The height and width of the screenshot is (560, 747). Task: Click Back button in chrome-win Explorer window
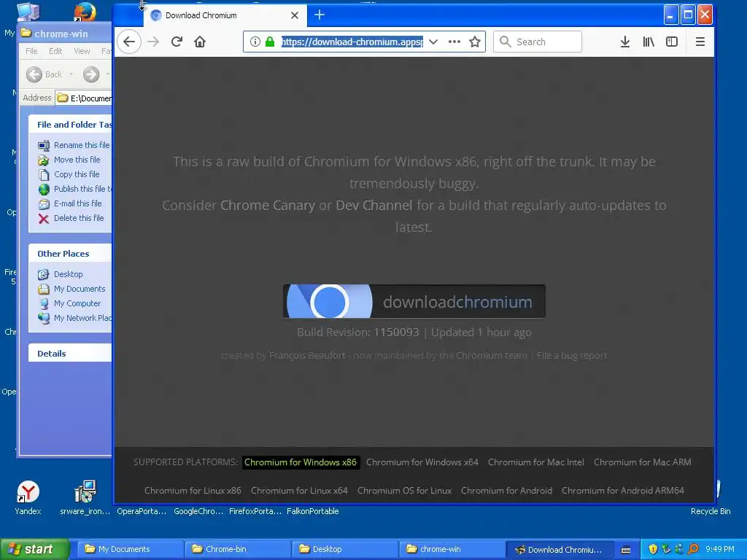44,74
